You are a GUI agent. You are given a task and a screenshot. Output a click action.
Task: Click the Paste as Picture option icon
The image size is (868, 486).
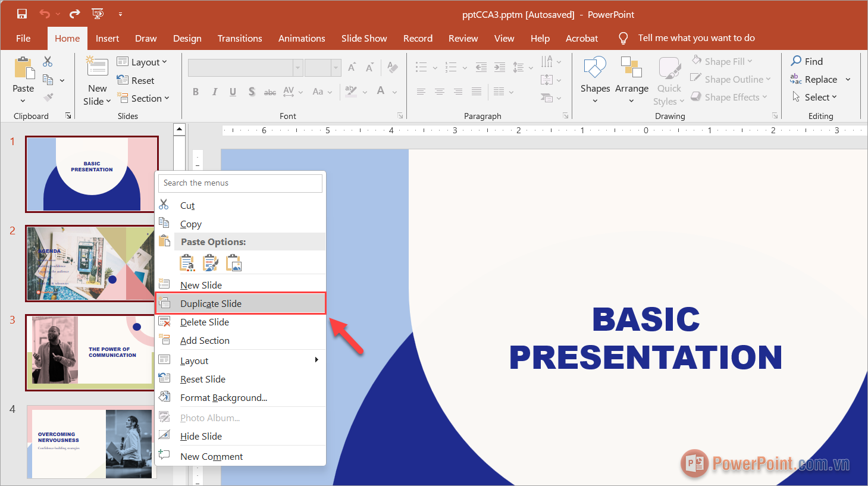(234, 262)
